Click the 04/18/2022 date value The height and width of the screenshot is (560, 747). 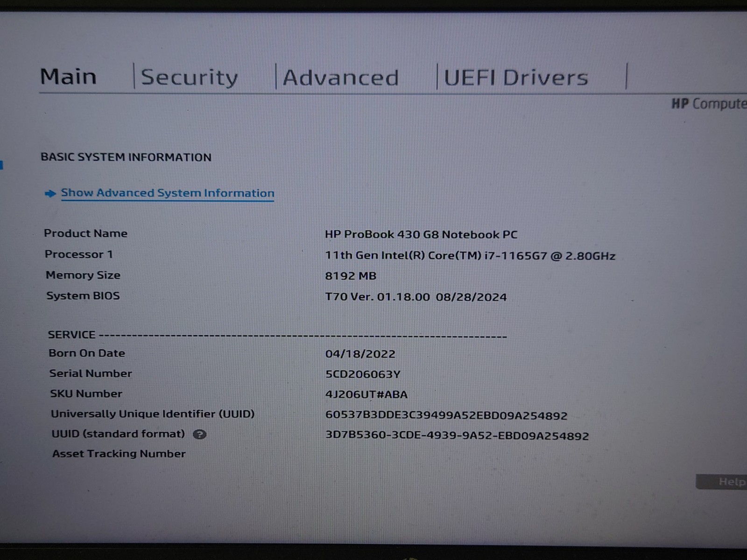tap(360, 354)
